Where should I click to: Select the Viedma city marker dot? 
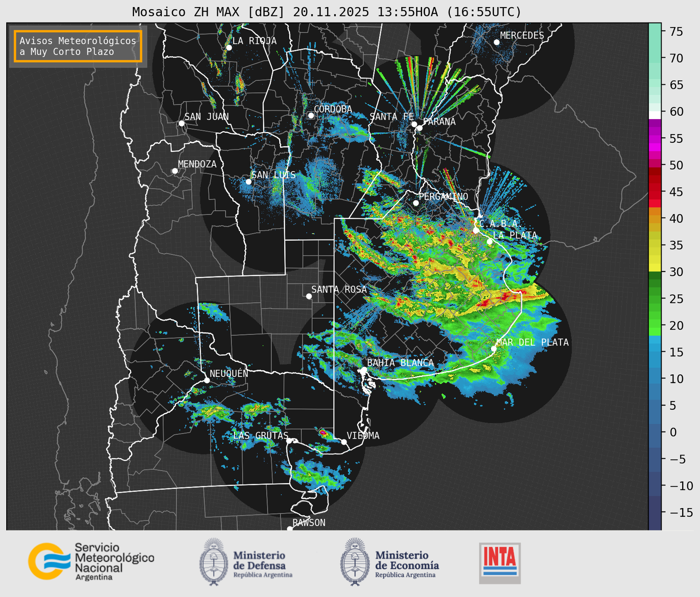tap(344, 442)
